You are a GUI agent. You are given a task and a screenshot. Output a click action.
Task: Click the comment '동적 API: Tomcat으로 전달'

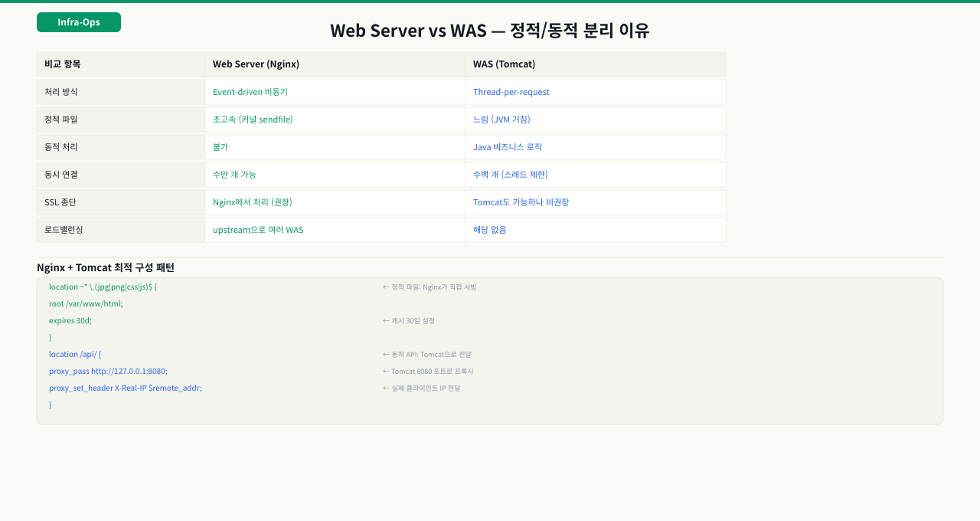tap(431, 355)
